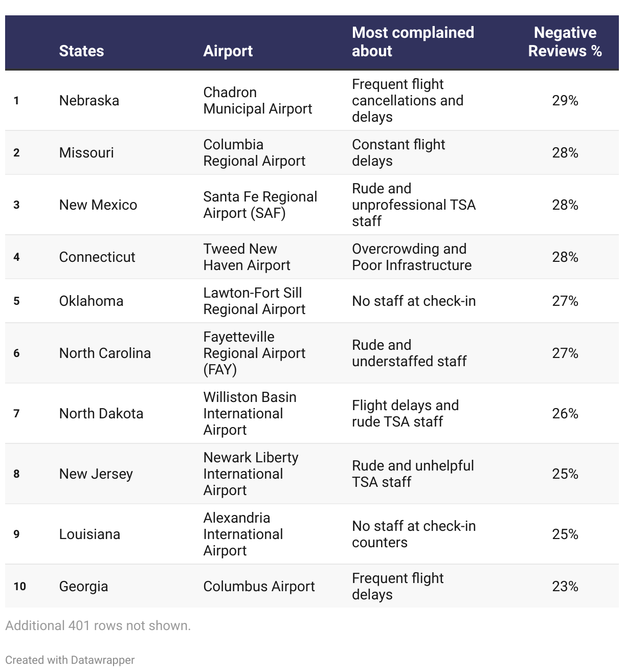The width and height of the screenshot is (624, 672).
Task: Select the Nebraska state cell
Action: click(89, 101)
